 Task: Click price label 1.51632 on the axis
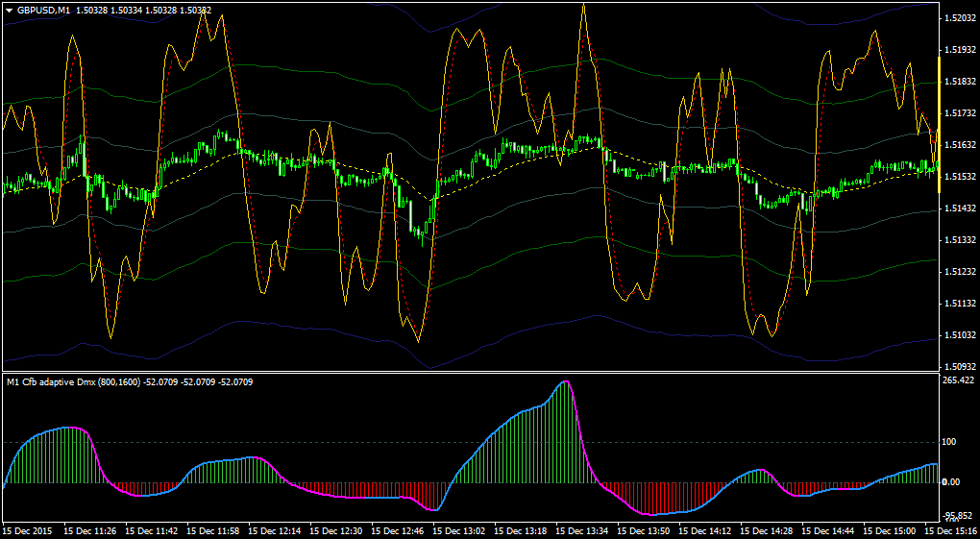(x=960, y=144)
